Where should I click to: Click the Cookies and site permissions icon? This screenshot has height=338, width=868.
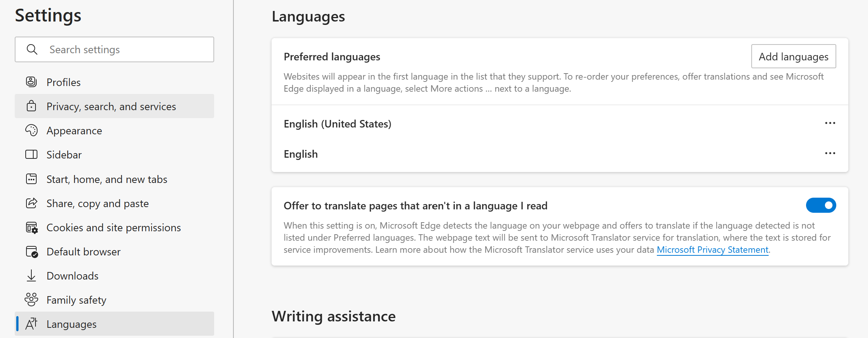pyautogui.click(x=32, y=227)
